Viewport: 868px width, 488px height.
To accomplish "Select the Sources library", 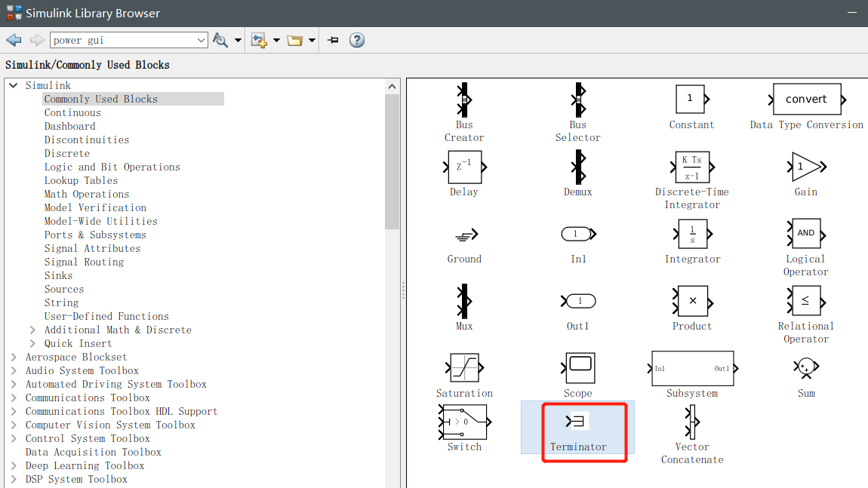I will [64, 289].
